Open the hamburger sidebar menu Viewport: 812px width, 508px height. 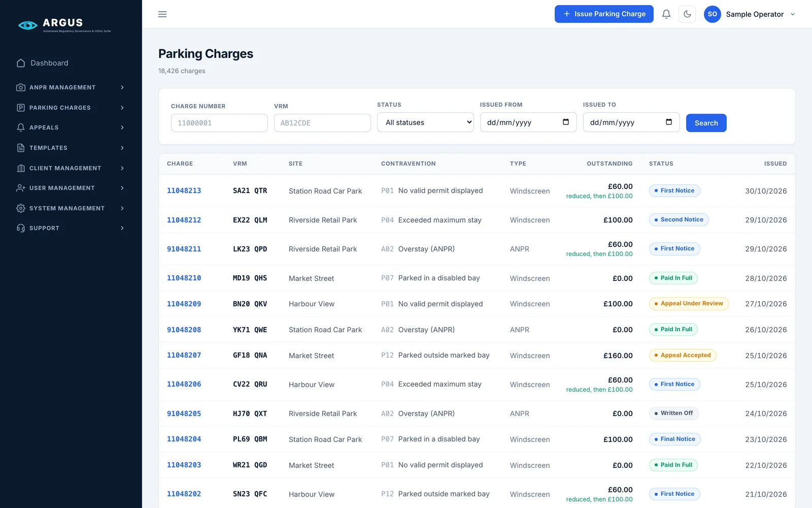pos(162,14)
